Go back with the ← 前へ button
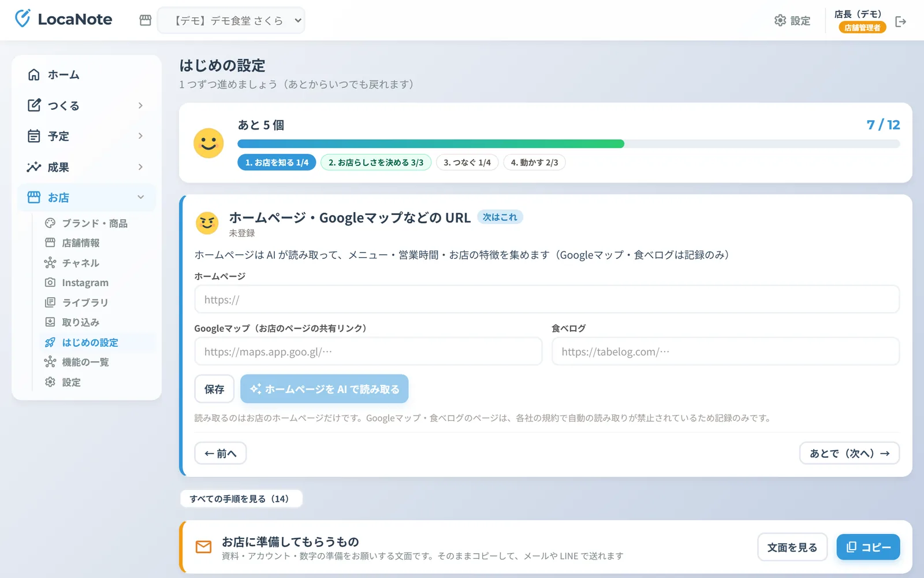 coord(221,453)
